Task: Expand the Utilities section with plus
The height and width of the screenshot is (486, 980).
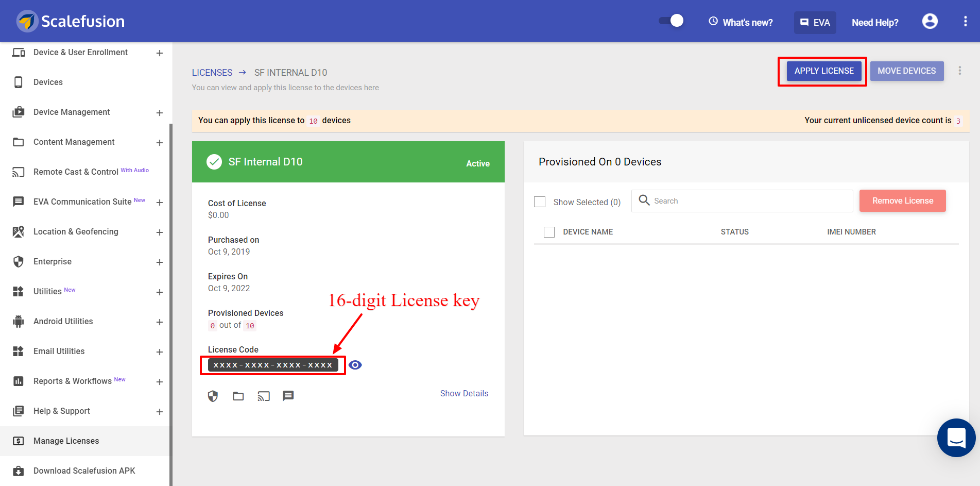Action: point(160,292)
